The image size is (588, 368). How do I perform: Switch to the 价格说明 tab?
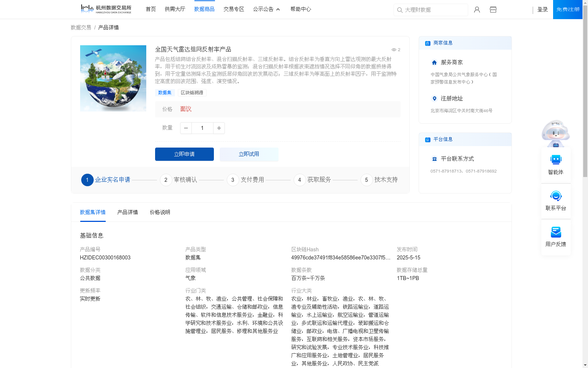(159, 212)
